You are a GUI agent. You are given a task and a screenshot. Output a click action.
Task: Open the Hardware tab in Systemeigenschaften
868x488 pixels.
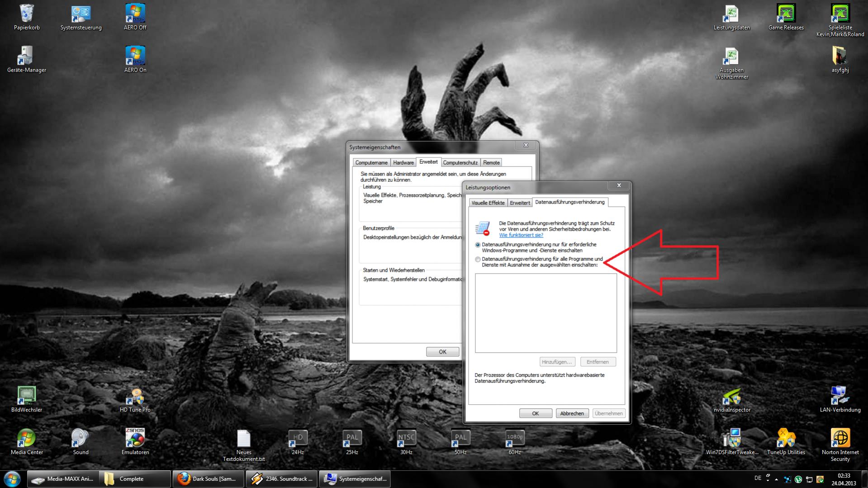pos(403,162)
